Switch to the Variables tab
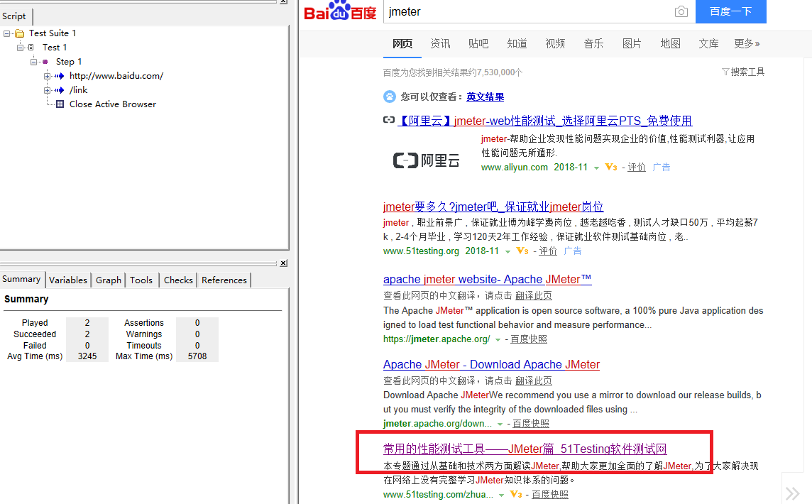This screenshot has width=812, height=504. tap(68, 280)
